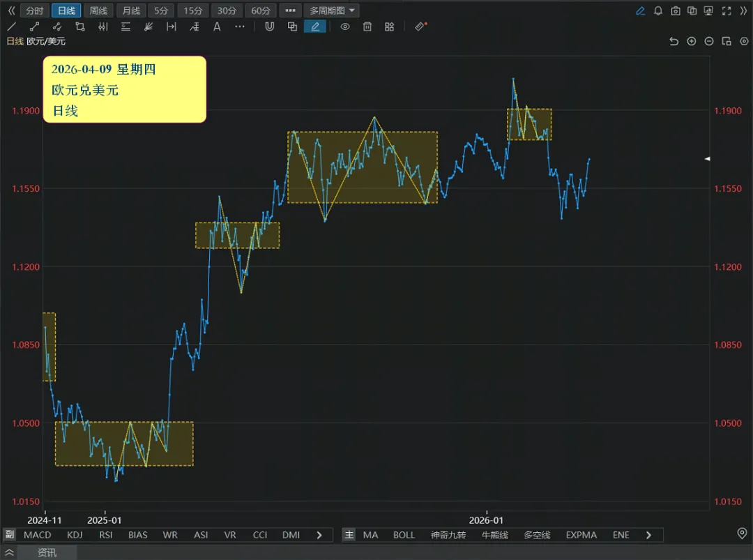Select the ENE indicator
Image resolution: width=753 pixels, height=560 pixels.
pos(621,535)
